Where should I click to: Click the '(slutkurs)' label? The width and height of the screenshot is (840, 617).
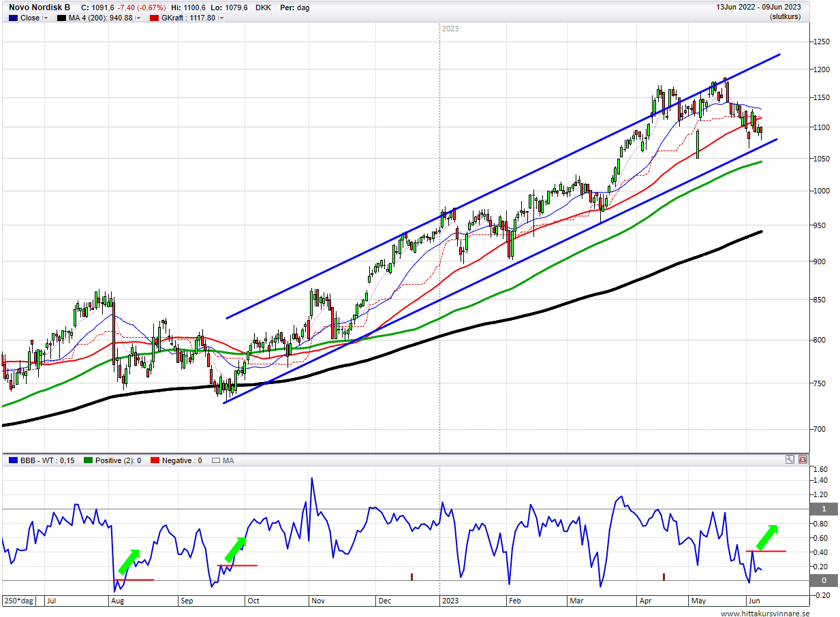[785, 16]
